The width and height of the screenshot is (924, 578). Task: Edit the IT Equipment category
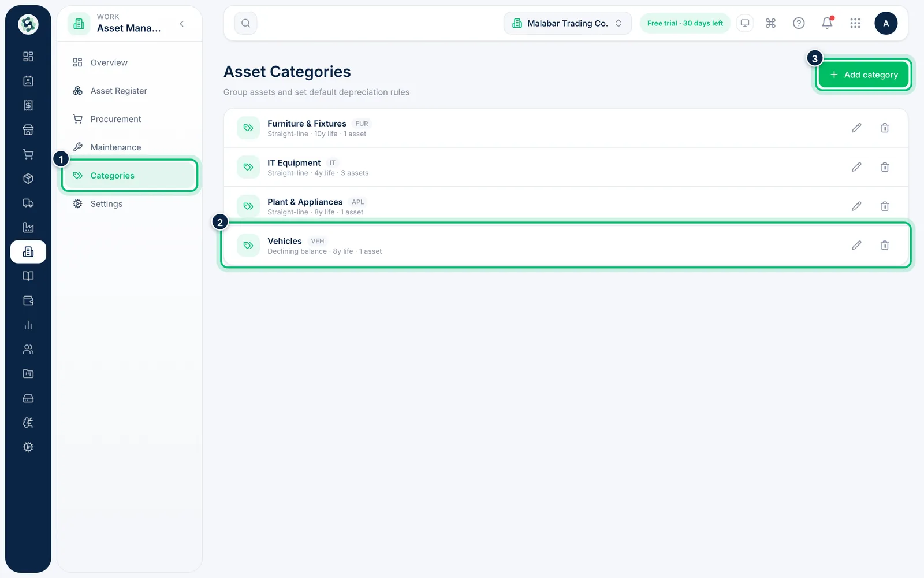[856, 167]
